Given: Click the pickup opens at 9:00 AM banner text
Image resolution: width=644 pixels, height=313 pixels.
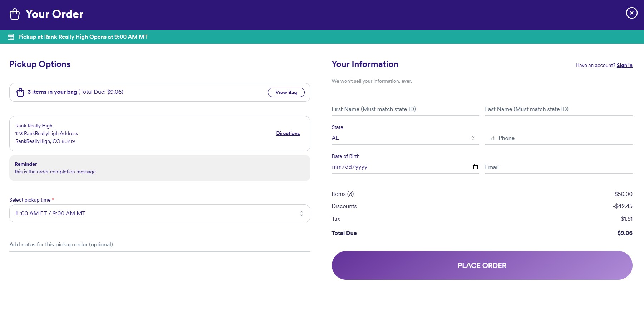Looking at the screenshot, I should 83,37.
